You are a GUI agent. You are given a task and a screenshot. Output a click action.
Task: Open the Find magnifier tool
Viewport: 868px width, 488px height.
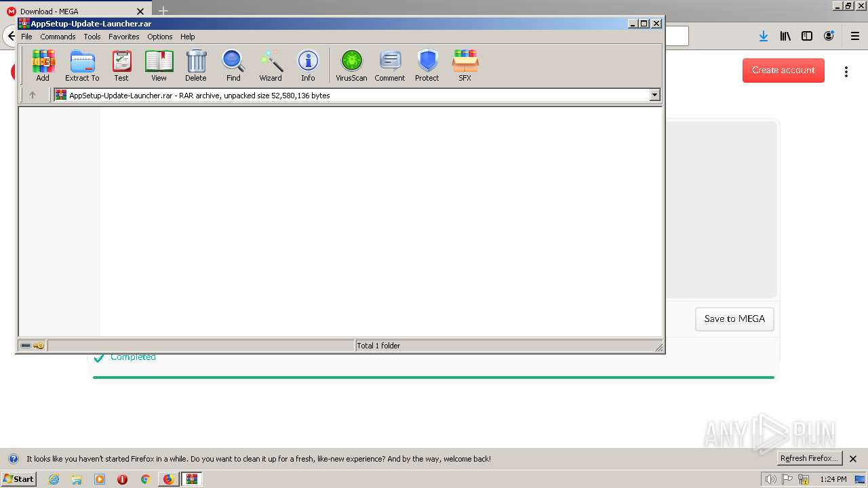pos(233,66)
